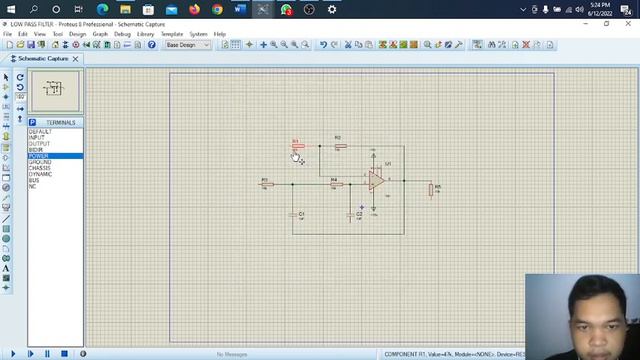The image size is (640, 360).
Task: Click the Undo arrow icon
Action: click(x=323, y=45)
